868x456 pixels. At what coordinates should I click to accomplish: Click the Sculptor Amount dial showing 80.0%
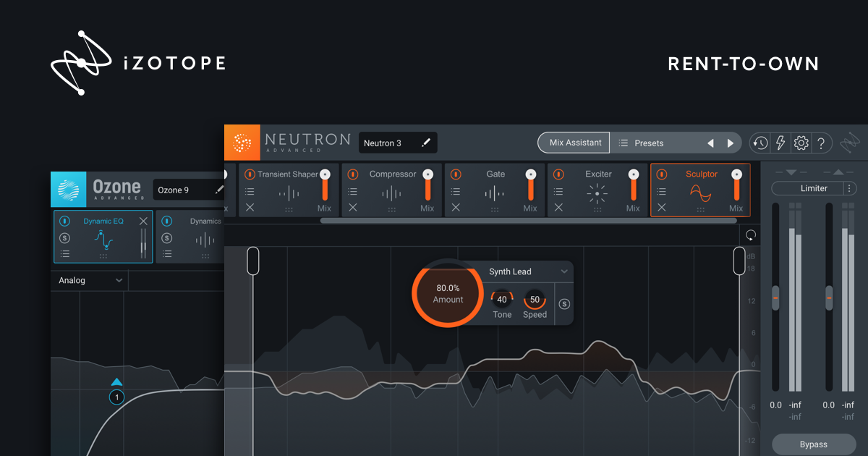pos(448,294)
